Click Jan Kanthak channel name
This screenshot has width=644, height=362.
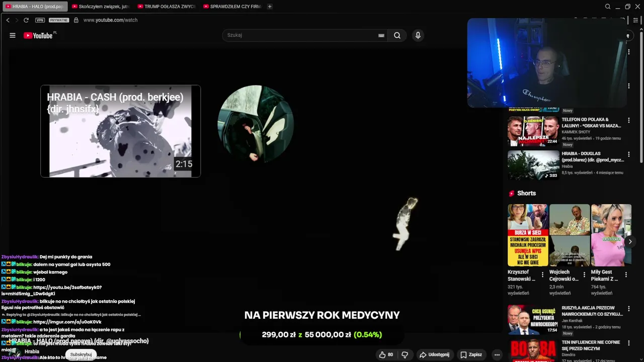(x=572, y=320)
